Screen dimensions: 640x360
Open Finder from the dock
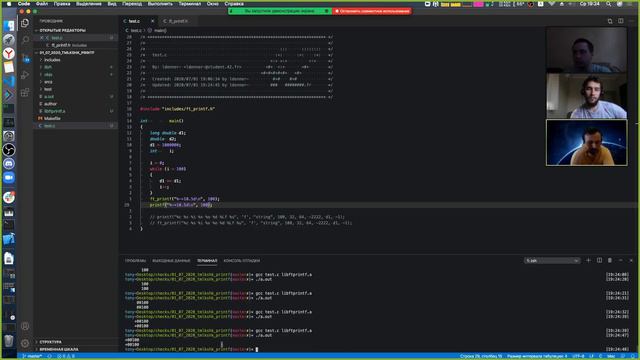click(x=9, y=26)
